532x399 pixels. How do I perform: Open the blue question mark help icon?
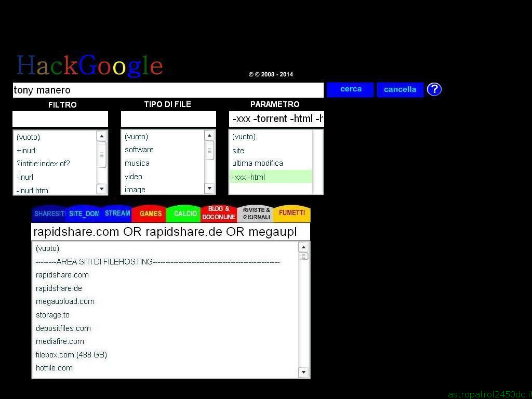434,89
